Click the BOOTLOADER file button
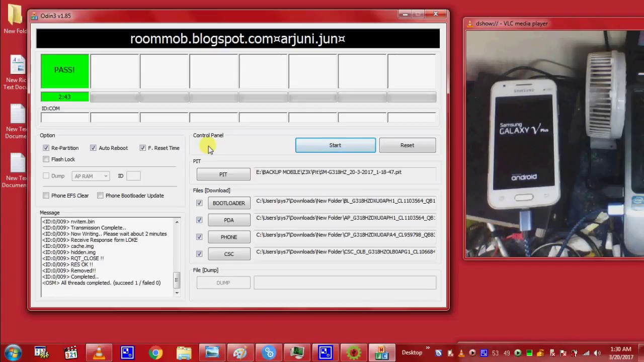644x362 pixels. coord(229,203)
